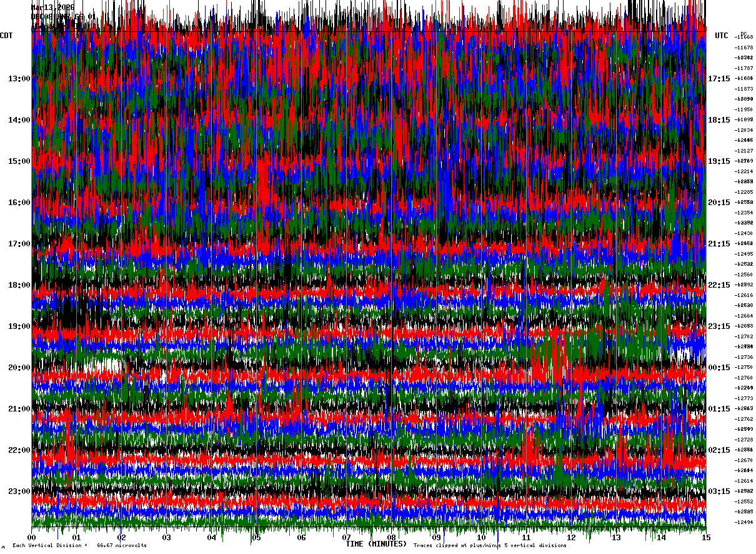Click the 00:15 UTC row label

tap(719, 368)
